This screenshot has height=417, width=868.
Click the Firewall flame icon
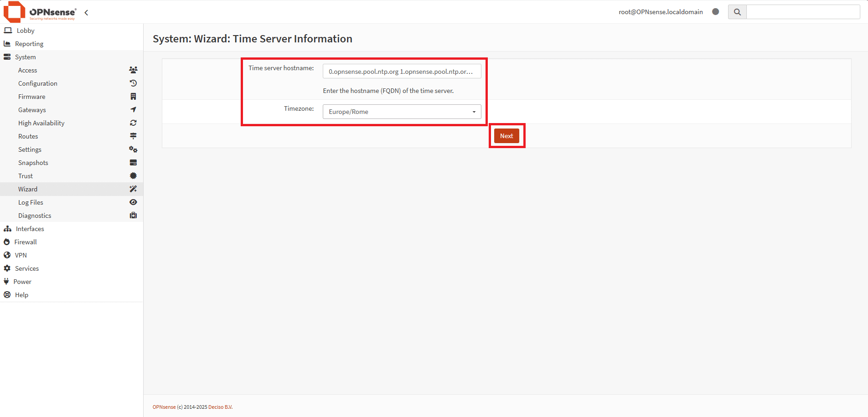[7, 242]
